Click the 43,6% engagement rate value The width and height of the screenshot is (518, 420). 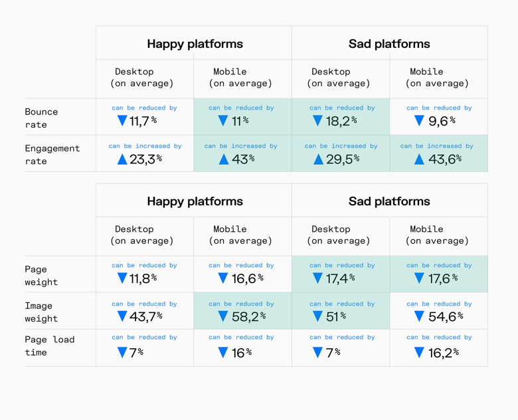[x=445, y=159]
